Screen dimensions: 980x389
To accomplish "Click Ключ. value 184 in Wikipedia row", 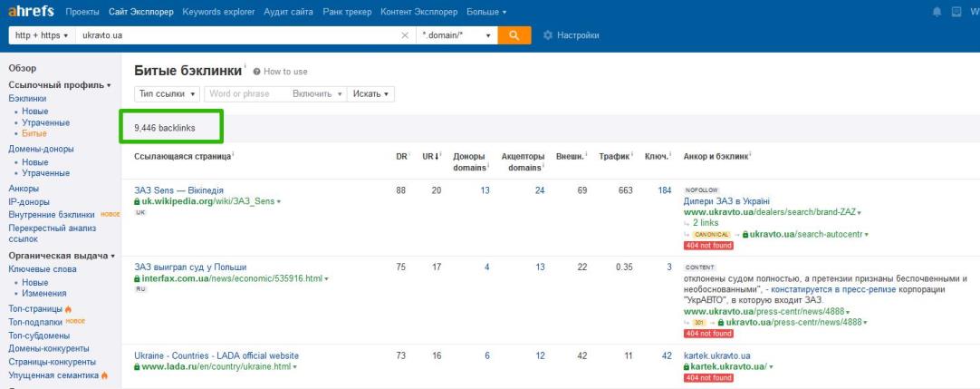I will [x=665, y=190].
